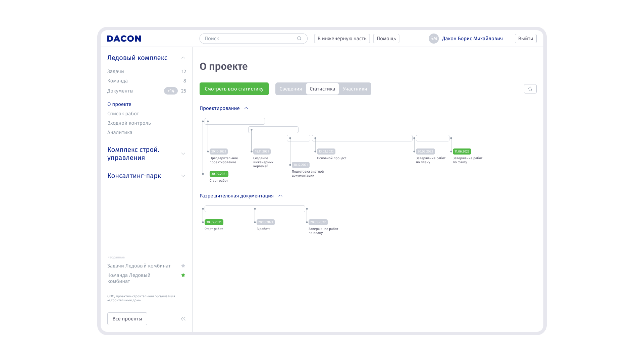Screen dimensions: 644x362
Task: Collapse the Проектирование timeline section
Action: (x=246, y=108)
